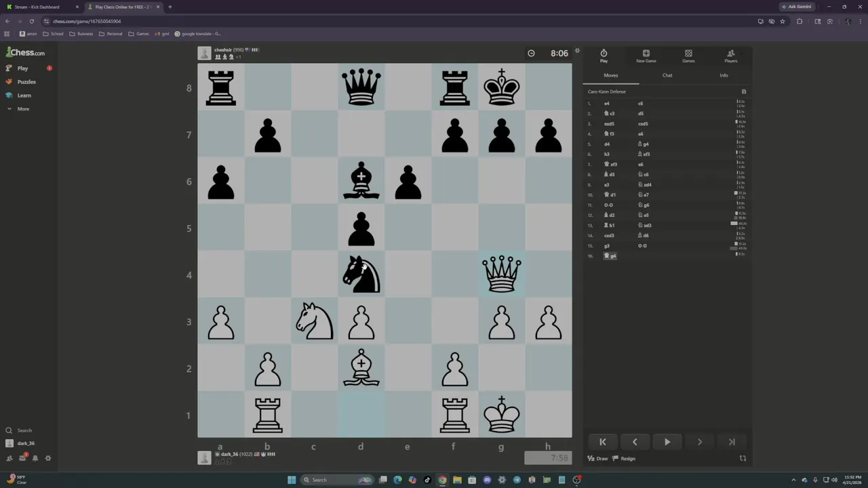Viewport: 868px width, 488px height.
Task: Click move 16 Qg4 in move list
Action: pos(610,256)
